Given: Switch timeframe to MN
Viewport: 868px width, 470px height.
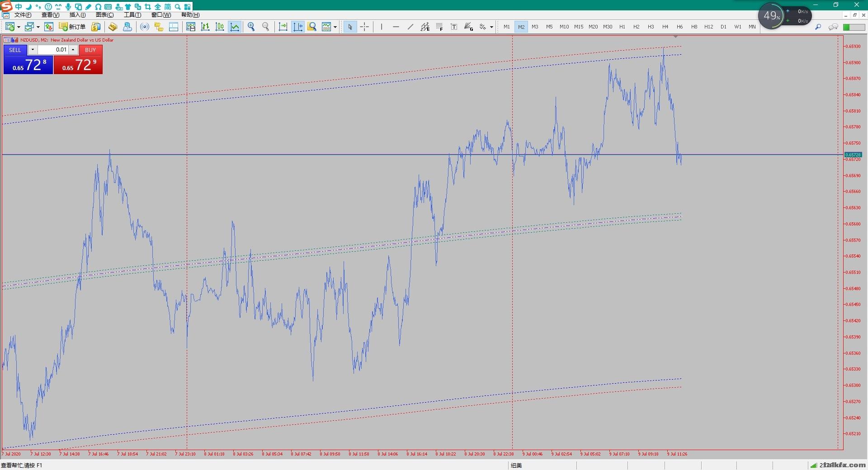Looking at the screenshot, I should (752, 27).
